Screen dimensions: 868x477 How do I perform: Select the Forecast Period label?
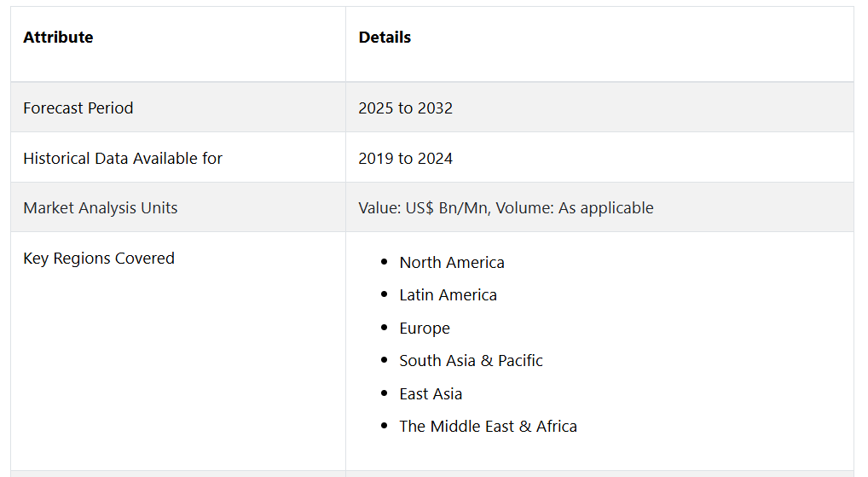click(x=78, y=108)
